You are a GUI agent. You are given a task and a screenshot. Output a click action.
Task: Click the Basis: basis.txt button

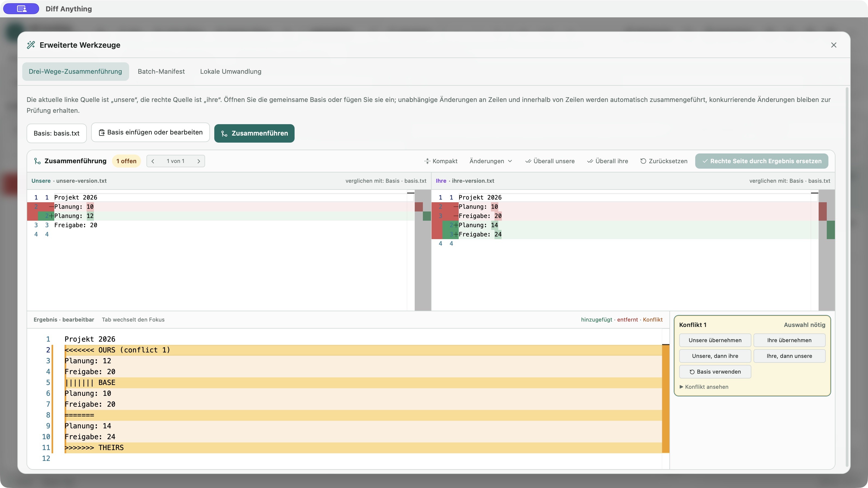(x=57, y=133)
